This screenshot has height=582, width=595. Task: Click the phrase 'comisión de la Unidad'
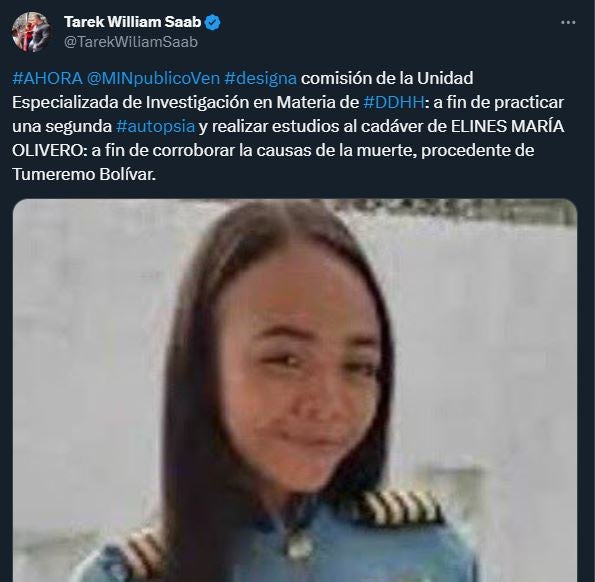pos(387,79)
